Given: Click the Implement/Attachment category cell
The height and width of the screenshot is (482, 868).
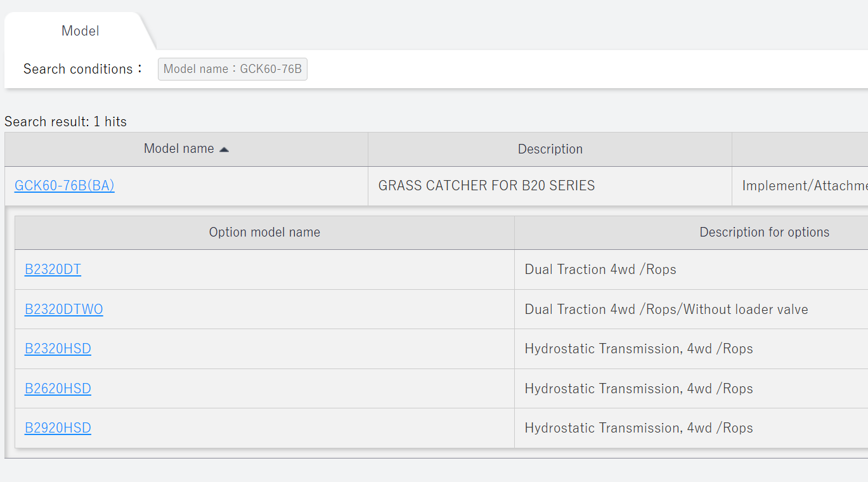Looking at the screenshot, I should pyautogui.click(x=800, y=186).
